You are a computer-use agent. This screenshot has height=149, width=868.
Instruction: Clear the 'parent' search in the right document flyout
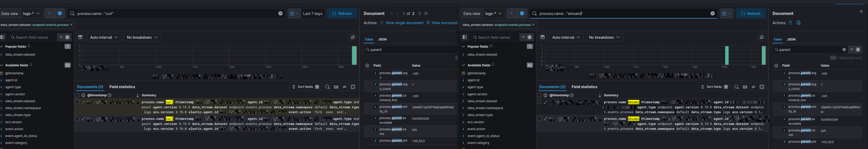click(844, 49)
